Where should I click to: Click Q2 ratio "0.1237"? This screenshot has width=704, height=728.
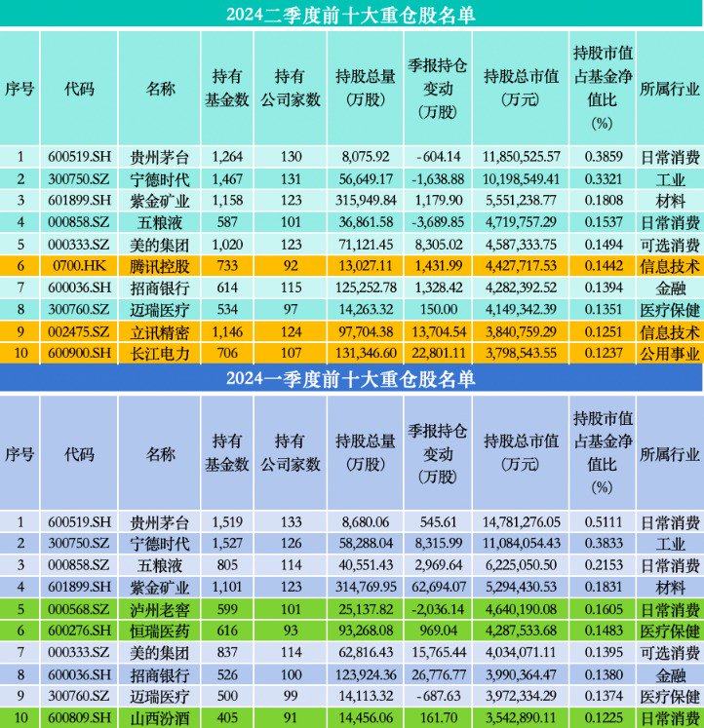603,354
